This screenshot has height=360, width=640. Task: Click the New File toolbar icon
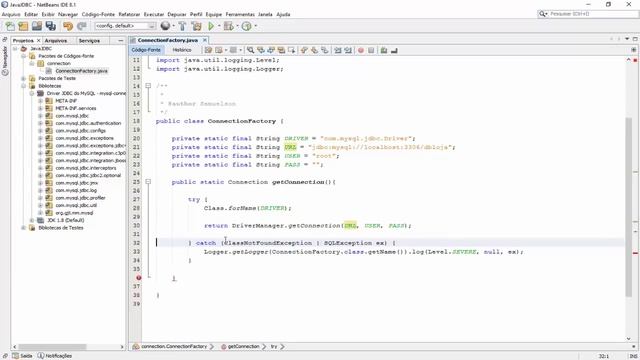pos(10,26)
